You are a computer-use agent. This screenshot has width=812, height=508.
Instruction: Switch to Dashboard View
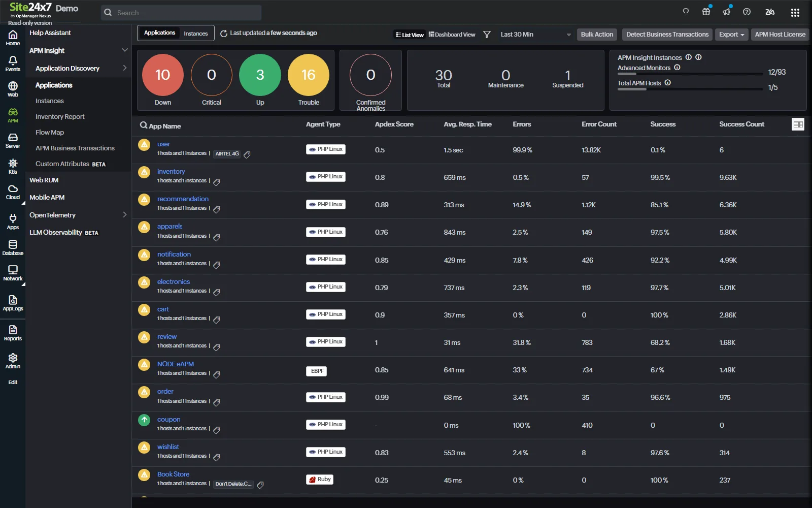(452, 35)
